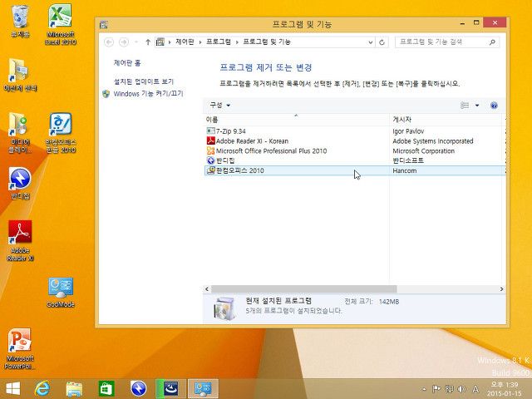Viewport: 532px width, 399px height.
Task: Click Igor Pavlov publisher cell
Action: tap(408, 131)
